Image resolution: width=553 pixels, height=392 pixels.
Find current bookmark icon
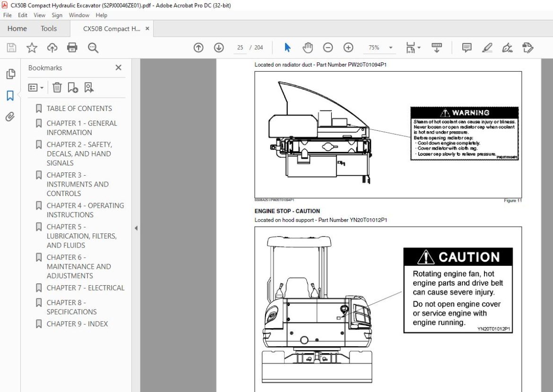click(x=88, y=87)
